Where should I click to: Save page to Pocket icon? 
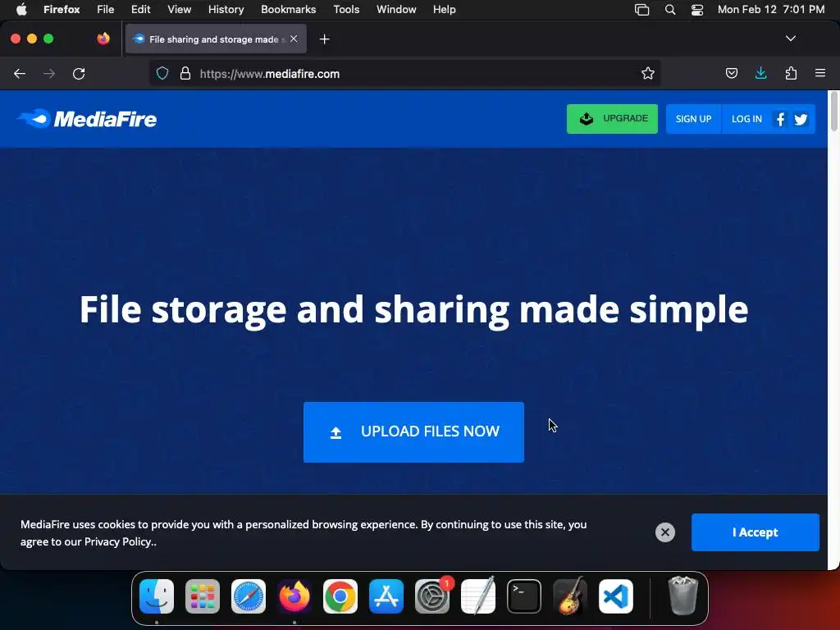[731, 73]
